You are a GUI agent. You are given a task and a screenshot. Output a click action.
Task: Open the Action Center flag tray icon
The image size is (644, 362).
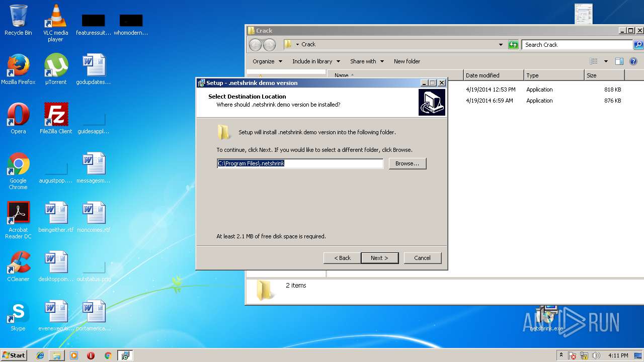click(572, 355)
